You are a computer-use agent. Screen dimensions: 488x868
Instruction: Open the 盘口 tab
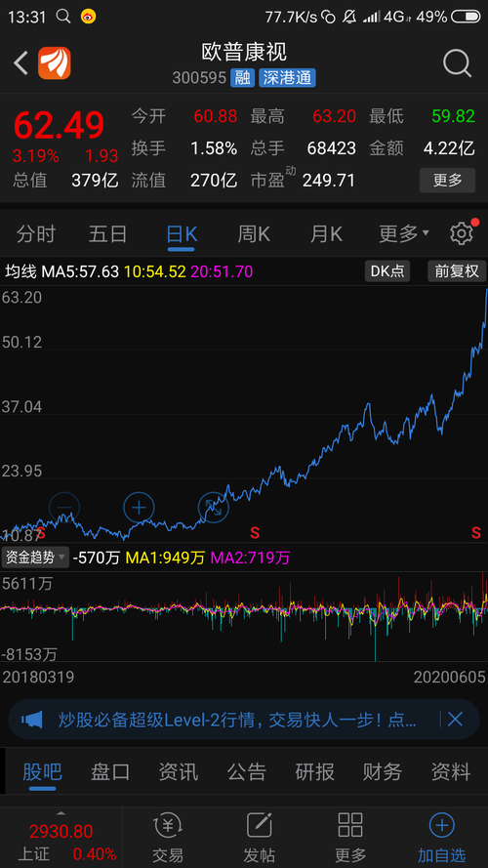110,771
